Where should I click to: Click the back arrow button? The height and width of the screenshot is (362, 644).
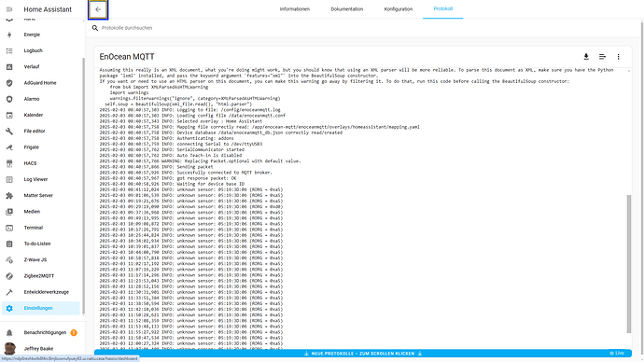(98, 9)
